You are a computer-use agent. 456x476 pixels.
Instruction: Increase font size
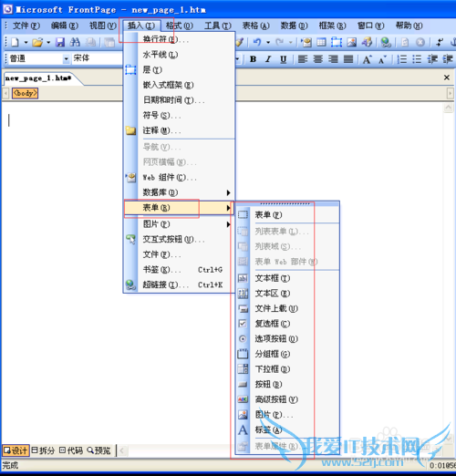(368, 59)
